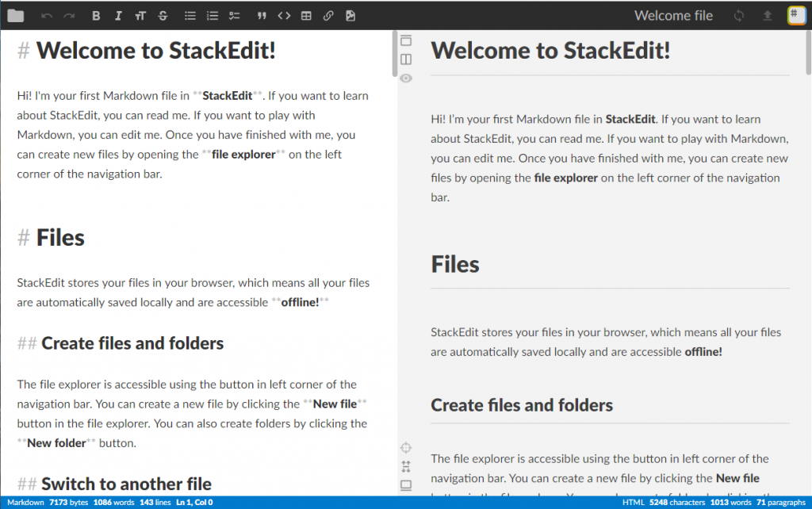Undo the last edit
The width and height of the screenshot is (812, 509).
[47, 16]
